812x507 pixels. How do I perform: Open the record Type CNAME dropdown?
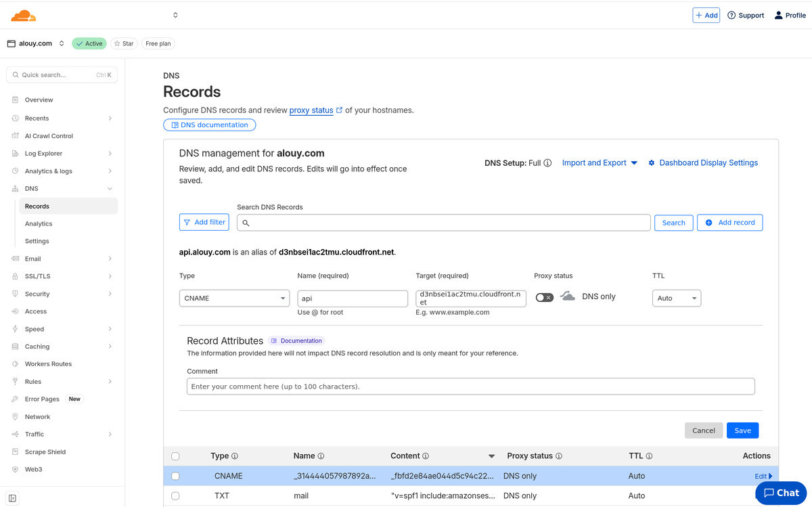[234, 298]
